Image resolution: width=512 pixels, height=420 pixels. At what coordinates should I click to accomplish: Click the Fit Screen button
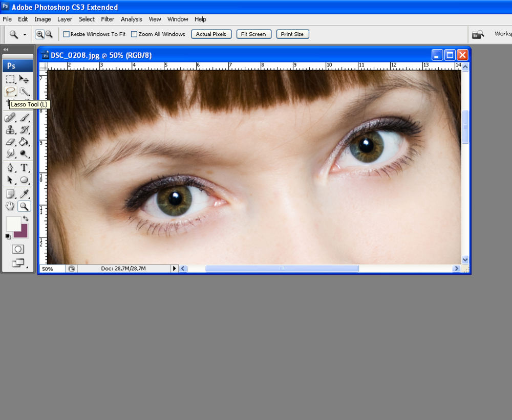point(253,34)
